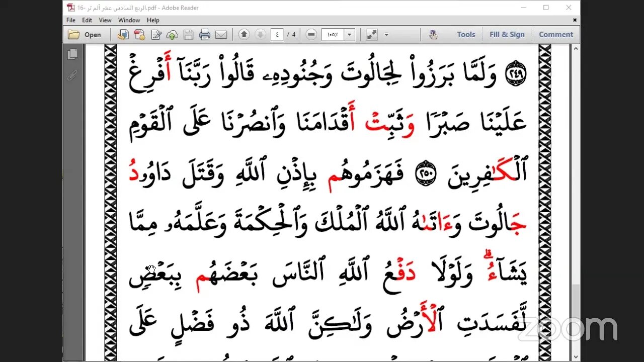Maximize the Adobe Reader window
The width and height of the screenshot is (644, 362).
[x=546, y=8]
